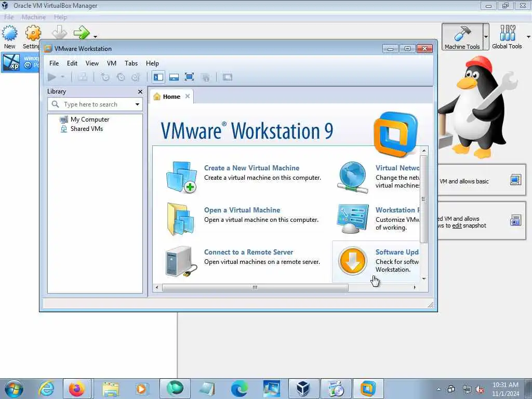Click the volume muted icon in system tray
The image size is (532, 399).
click(x=480, y=390)
